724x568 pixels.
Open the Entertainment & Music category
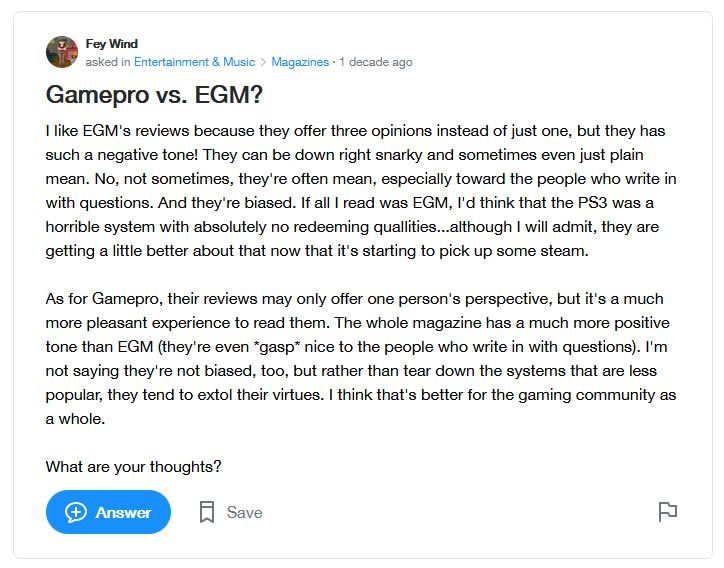tap(194, 62)
